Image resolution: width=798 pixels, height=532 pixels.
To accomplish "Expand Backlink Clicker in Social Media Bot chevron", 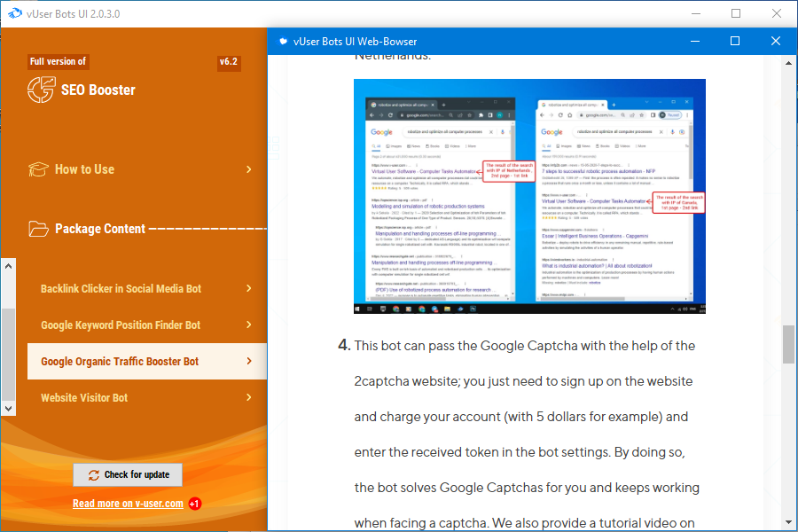I will pos(249,288).
